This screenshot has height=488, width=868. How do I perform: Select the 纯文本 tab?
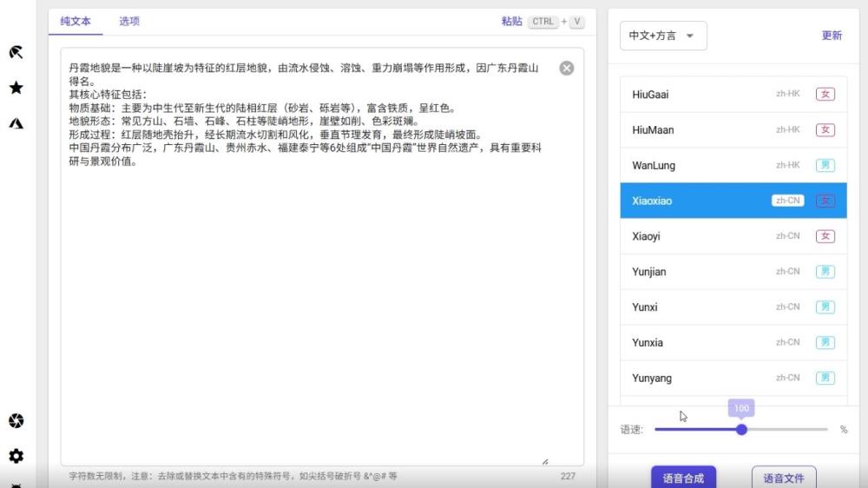tap(76, 22)
